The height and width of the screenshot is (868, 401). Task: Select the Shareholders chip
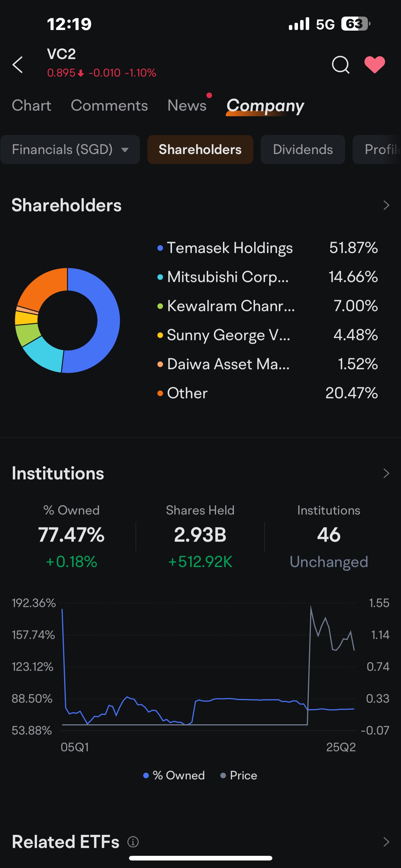click(200, 150)
